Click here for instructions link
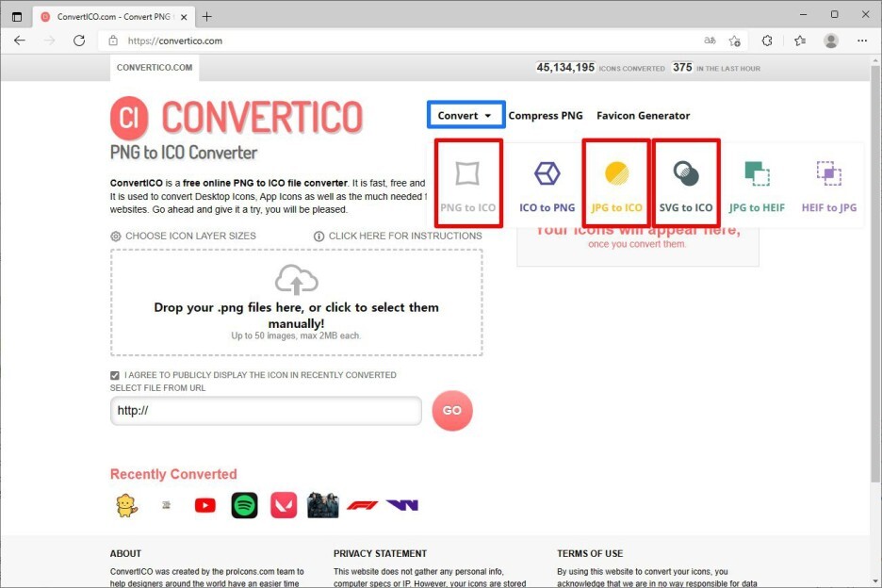Screen dimensions: 882x588 click(x=398, y=236)
